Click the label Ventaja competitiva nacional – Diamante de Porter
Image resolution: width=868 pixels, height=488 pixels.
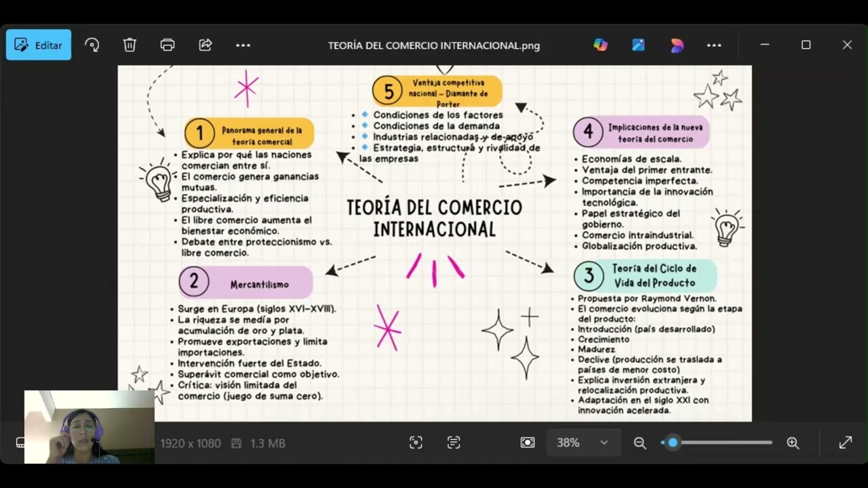[437, 93]
